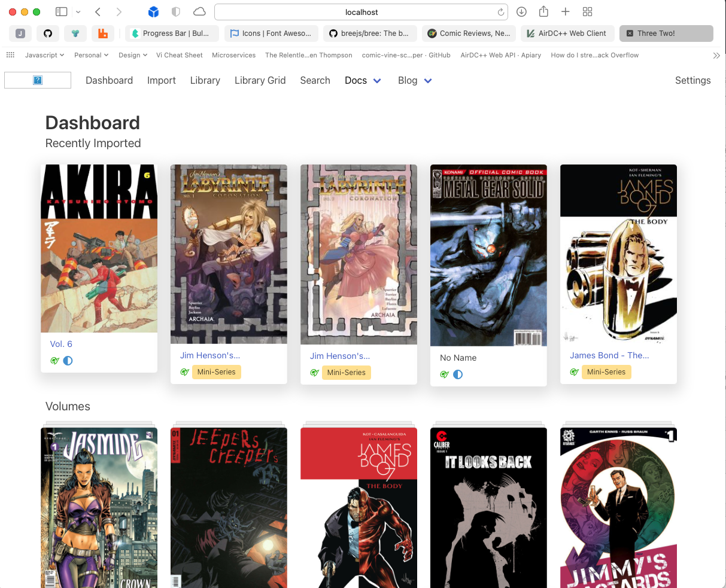The width and height of the screenshot is (726, 588).
Task: Switch to the AirDC++ Web Client tab
Action: 567,33
